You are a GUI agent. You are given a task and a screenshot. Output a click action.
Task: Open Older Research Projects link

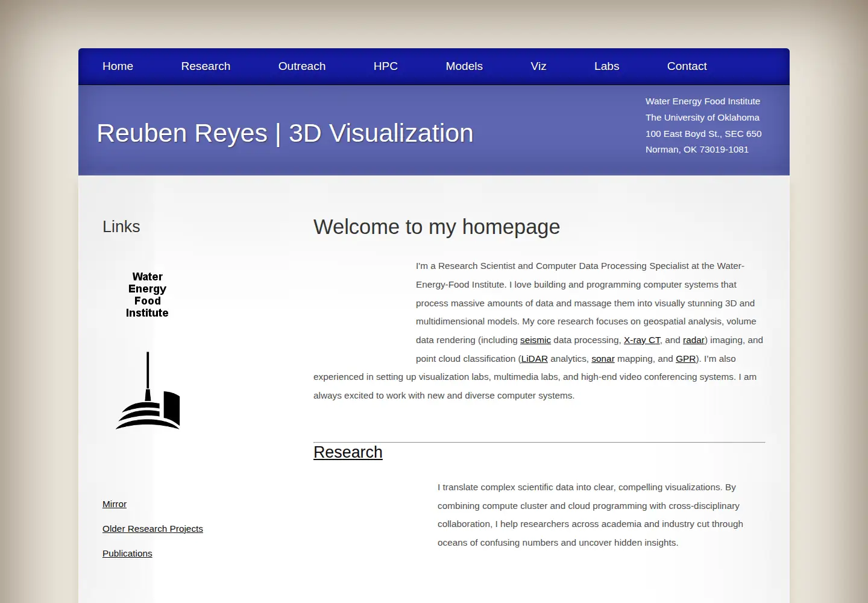pyautogui.click(x=153, y=529)
